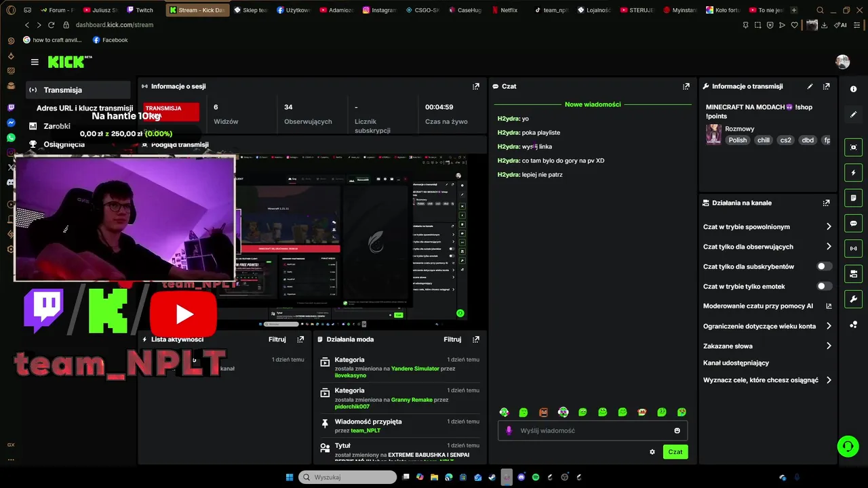Switch to the Instagram browser tab
Image resolution: width=868 pixels, height=488 pixels.
pos(378,10)
